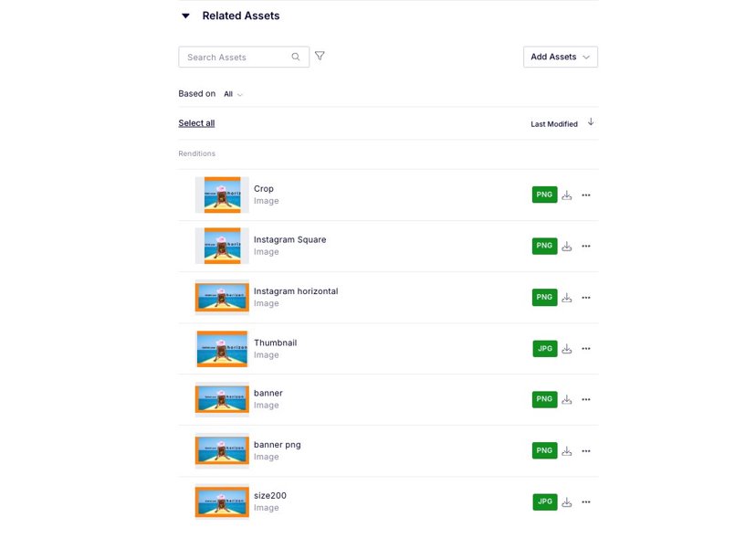Viewport: 756px width, 538px height.
Task: Toggle the sort direction arrow
Action: (x=591, y=121)
